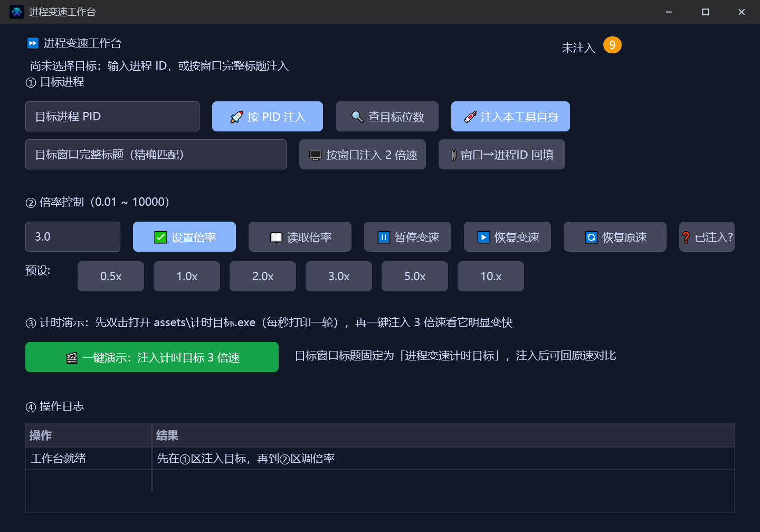Click the pause icon on 暂停变速
Viewport: 760px width, 532px height.
[x=384, y=237]
